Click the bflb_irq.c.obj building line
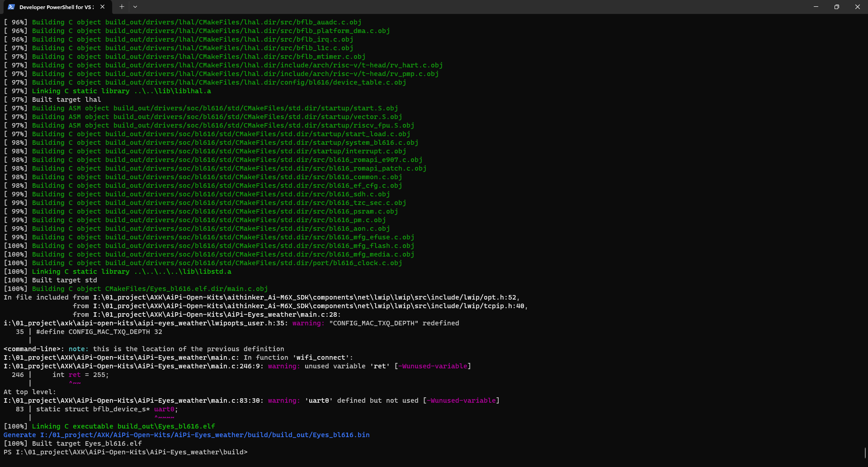 tap(179, 39)
